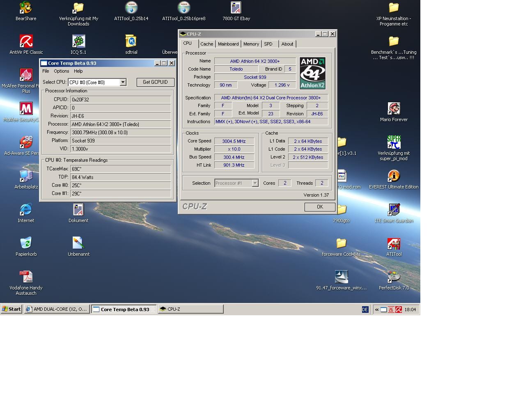Open the Vodafone Handy Austausch PDF
Screen dimensions: 532x399
coord(26,277)
